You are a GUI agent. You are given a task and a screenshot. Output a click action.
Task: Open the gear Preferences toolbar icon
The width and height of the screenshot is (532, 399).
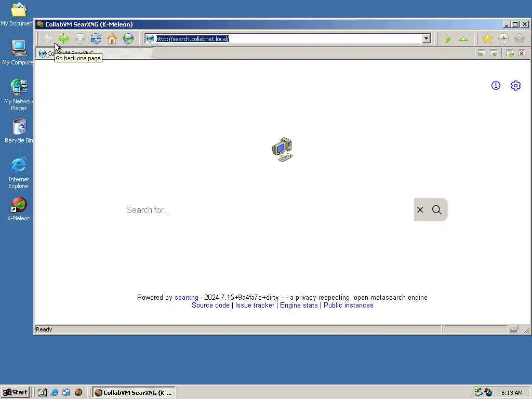520,39
